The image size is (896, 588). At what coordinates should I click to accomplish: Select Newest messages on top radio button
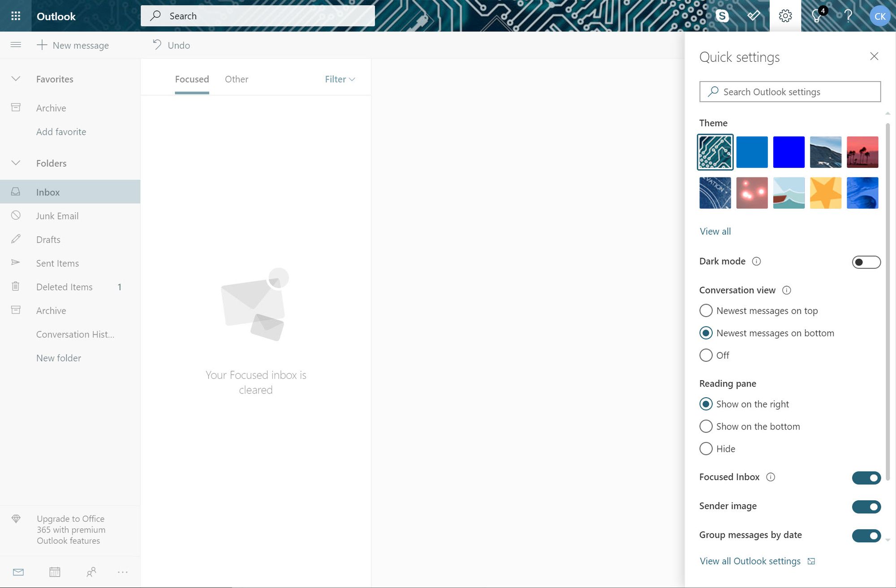(x=706, y=310)
